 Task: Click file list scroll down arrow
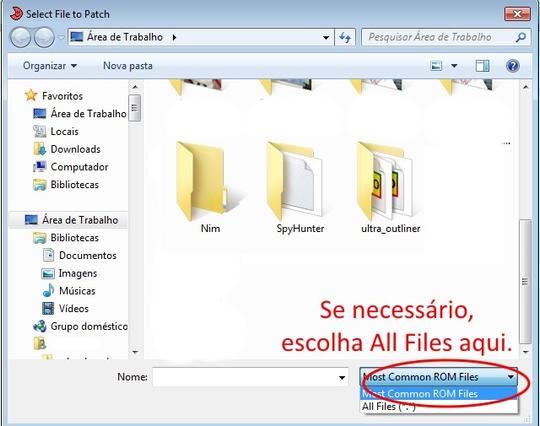[x=525, y=352]
